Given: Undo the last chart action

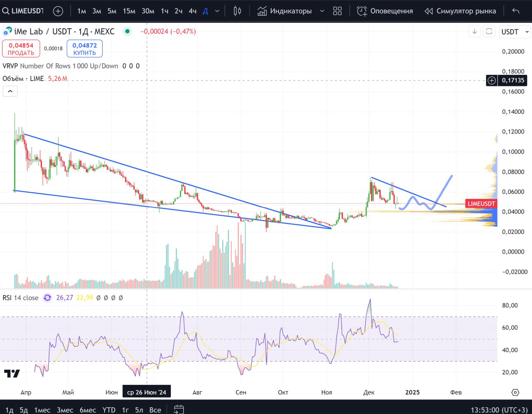Looking at the screenshot, I should [516, 11].
